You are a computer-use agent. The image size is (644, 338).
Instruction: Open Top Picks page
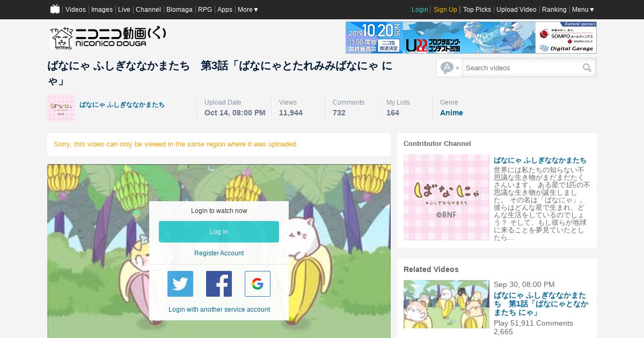[477, 10]
